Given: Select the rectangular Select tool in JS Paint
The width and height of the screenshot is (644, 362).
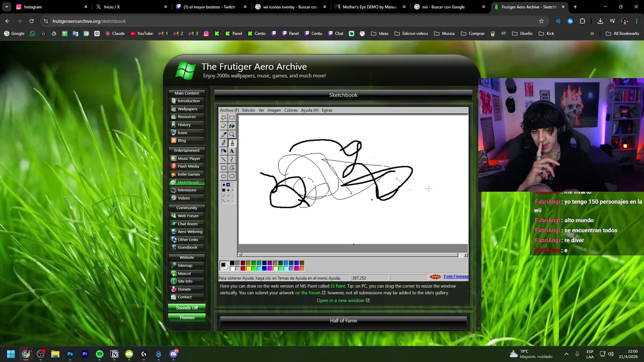Looking at the screenshot, I should click(x=232, y=118).
